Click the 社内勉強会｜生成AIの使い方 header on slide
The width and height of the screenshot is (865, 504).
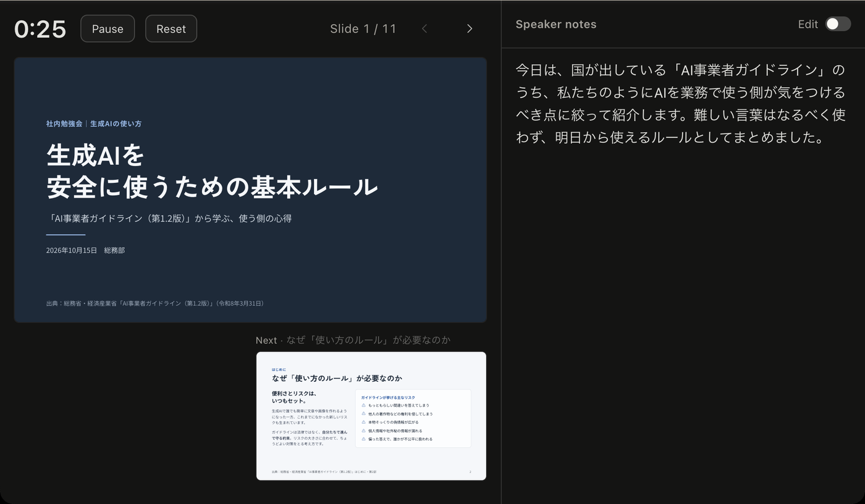(x=94, y=124)
